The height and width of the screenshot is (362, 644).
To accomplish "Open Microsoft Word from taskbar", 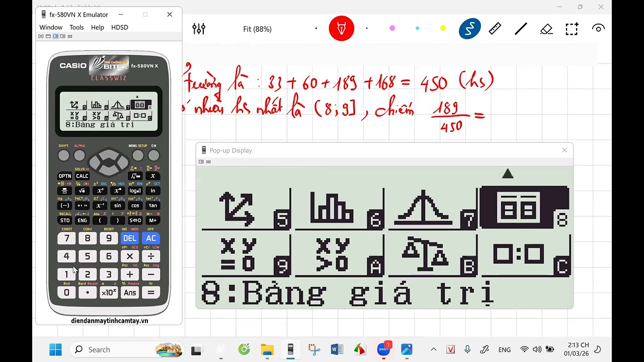I will (x=337, y=349).
